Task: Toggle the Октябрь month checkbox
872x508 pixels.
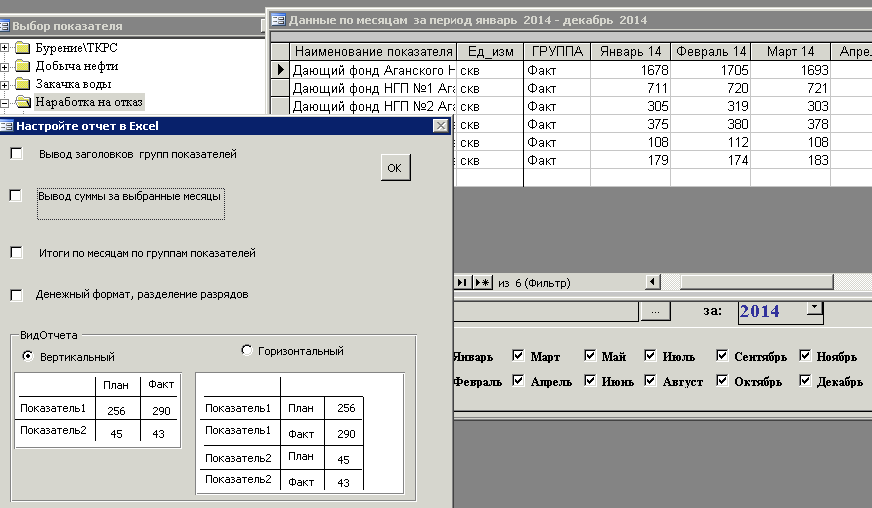Action: 722,380
